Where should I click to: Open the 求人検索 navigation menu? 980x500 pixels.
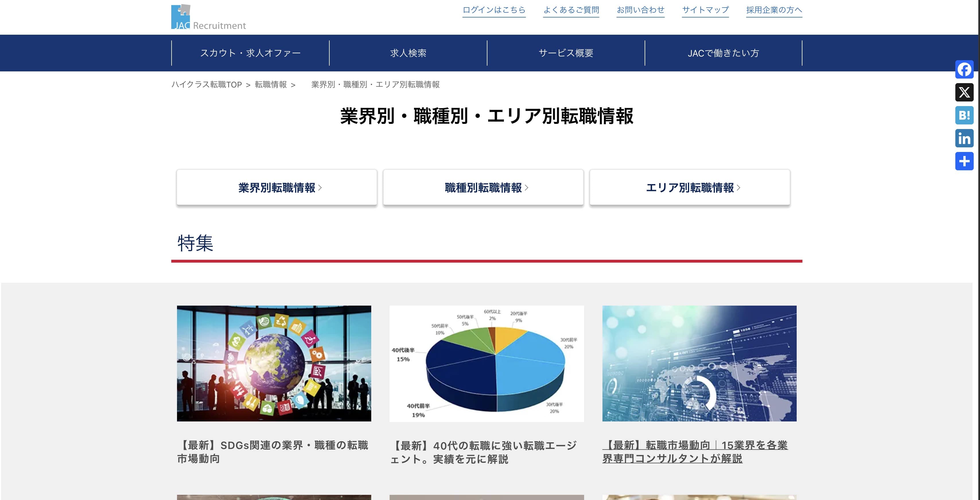408,53
